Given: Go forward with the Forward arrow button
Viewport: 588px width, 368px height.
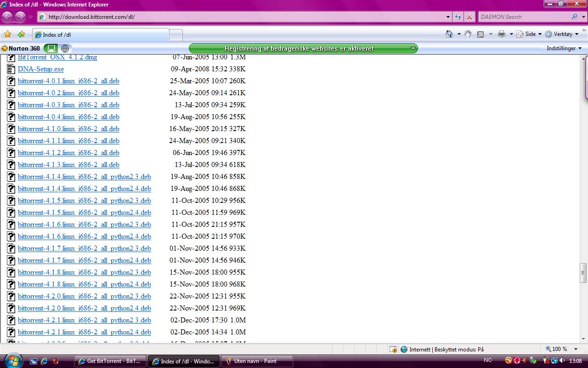Looking at the screenshot, I should (x=20, y=17).
